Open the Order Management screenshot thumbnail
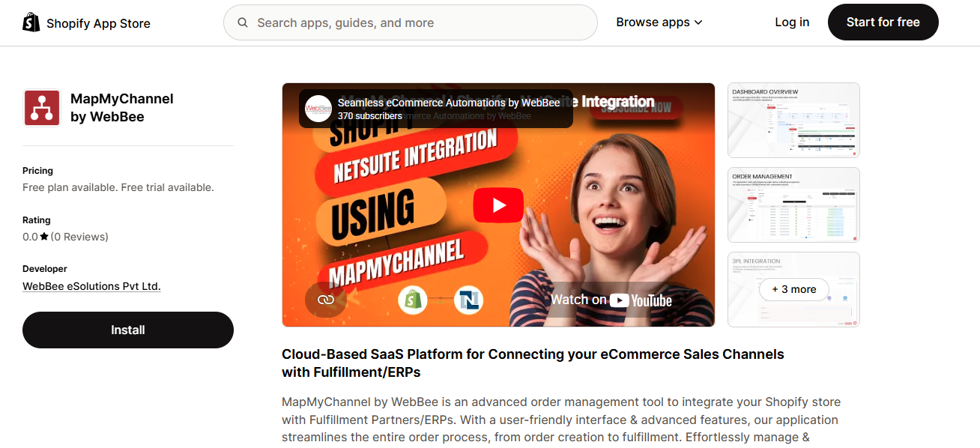 click(793, 205)
